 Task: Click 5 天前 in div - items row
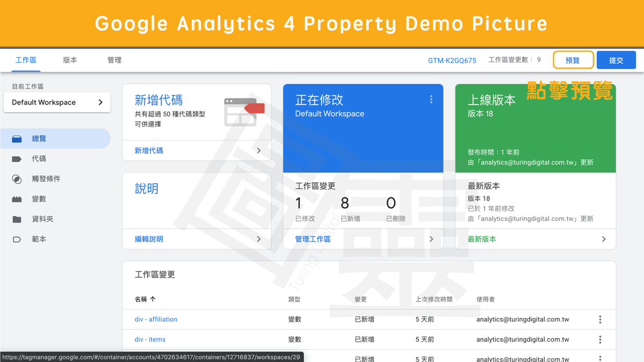pyautogui.click(x=425, y=339)
